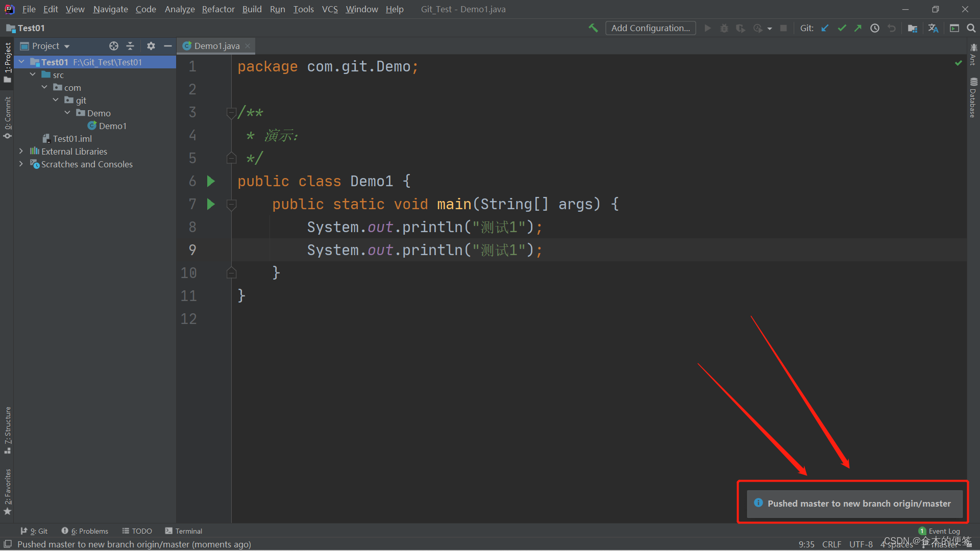Click the Git pull icon in toolbar
The image size is (980, 551).
click(x=827, y=28)
